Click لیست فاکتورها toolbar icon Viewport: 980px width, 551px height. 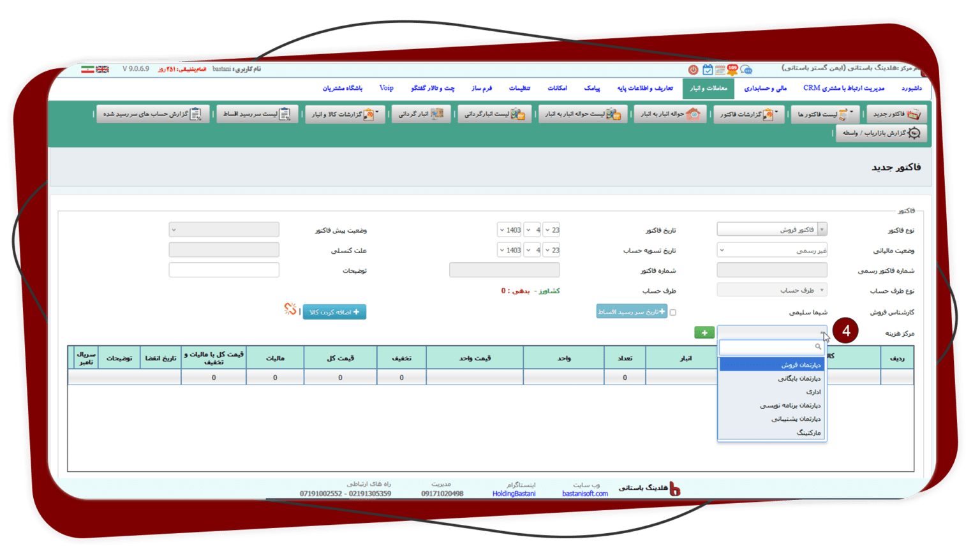843,114
